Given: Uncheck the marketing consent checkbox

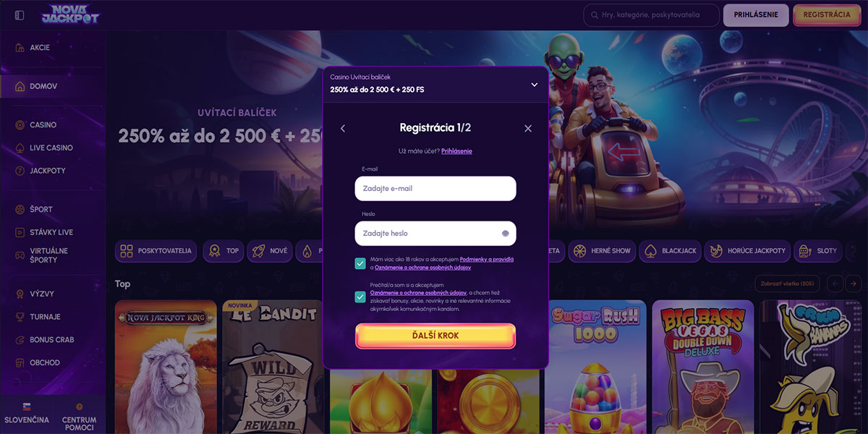Looking at the screenshot, I should [x=360, y=297].
